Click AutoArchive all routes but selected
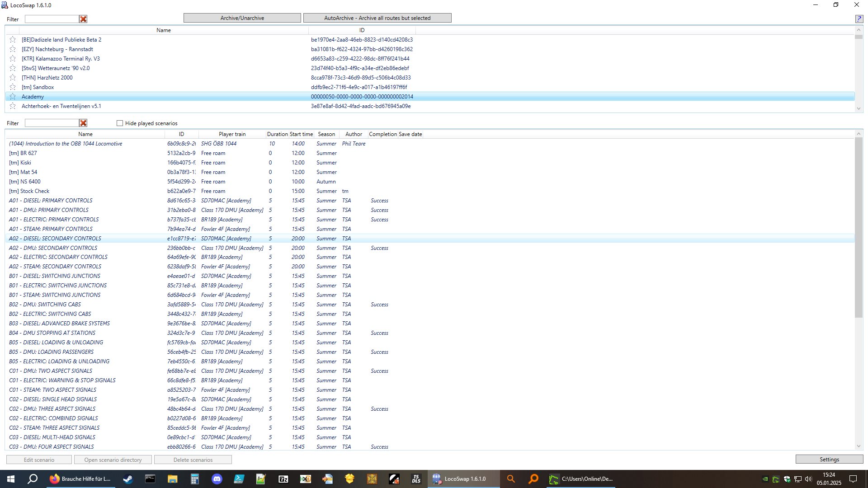This screenshot has width=868, height=488. (377, 18)
